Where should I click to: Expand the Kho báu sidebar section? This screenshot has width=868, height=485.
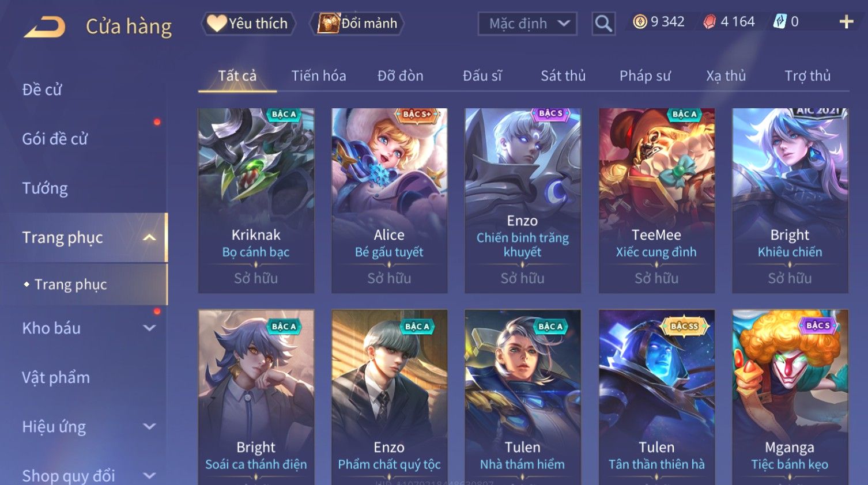[x=149, y=328]
